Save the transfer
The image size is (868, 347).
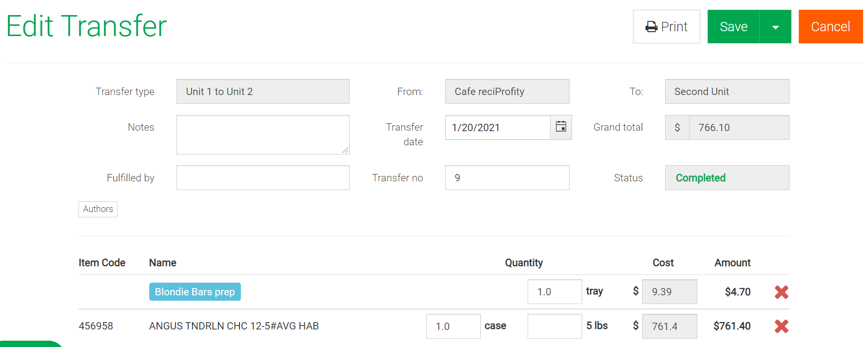click(733, 26)
